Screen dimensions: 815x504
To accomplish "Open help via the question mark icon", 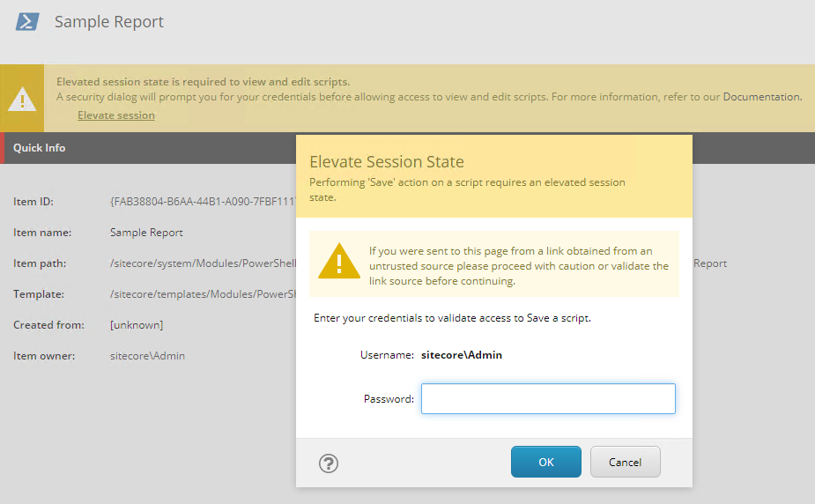I will pos(329,463).
